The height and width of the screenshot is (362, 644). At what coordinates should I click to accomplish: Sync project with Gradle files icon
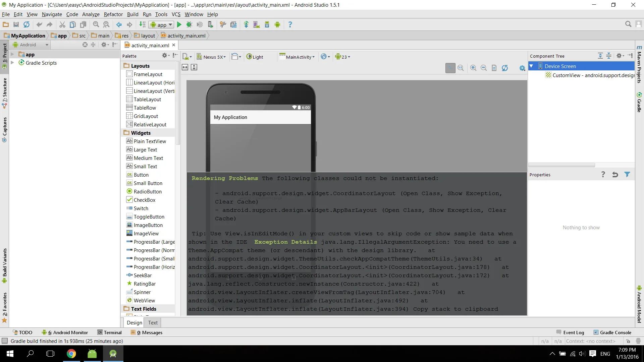coord(246,24)
